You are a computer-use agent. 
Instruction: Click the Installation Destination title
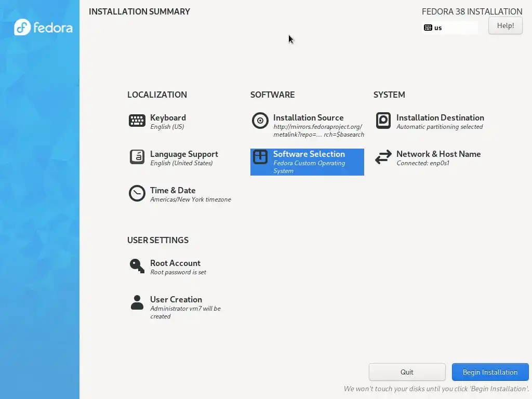[x=441, y=118]
